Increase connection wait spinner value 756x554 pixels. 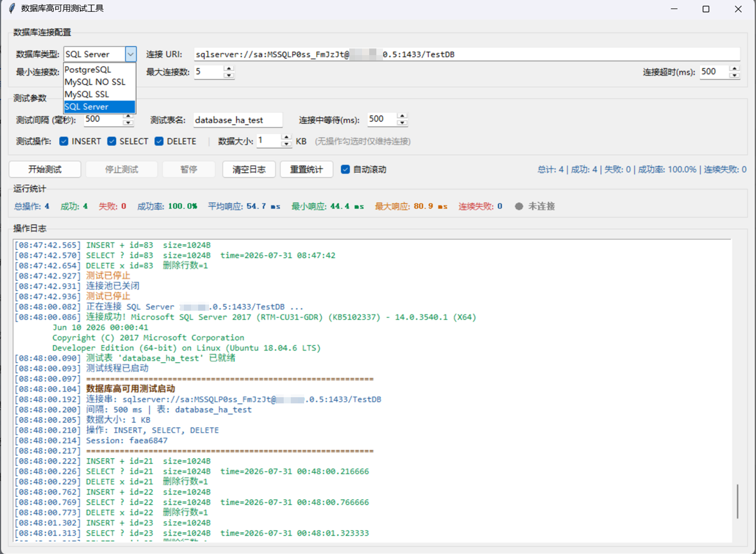(402, 116)
